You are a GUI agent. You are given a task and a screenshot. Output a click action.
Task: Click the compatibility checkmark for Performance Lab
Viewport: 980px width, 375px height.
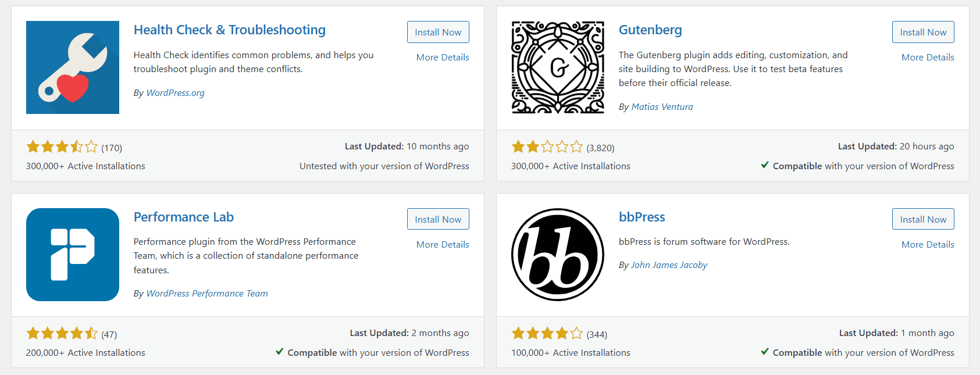tap(279, 352)
